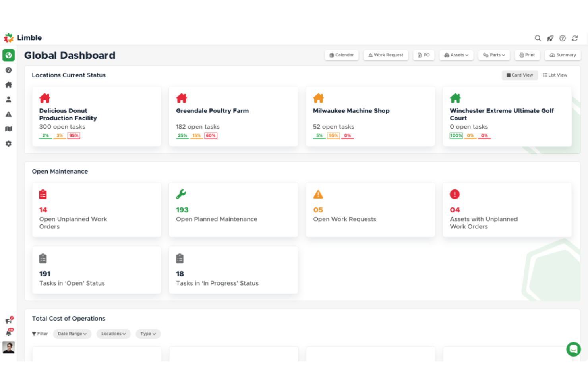Open the settings gear in the sidebar
Screen dimensions: 588x392
(8, 143)
